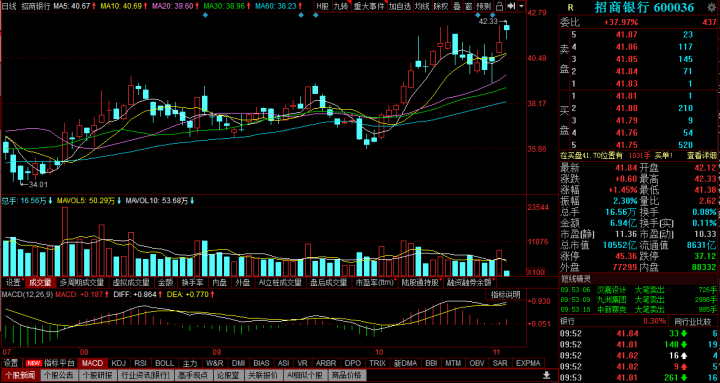Screen dimensions: 720x383
Task: Click the blue diamond event marker near 42.33
Action: pos(492,15)
